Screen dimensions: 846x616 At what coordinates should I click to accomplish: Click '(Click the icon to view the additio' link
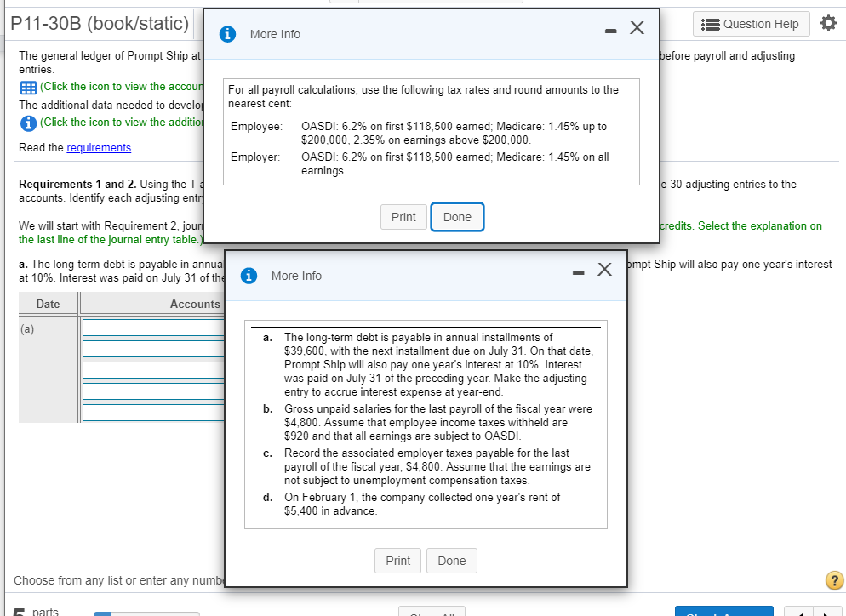tap(122, 123)
